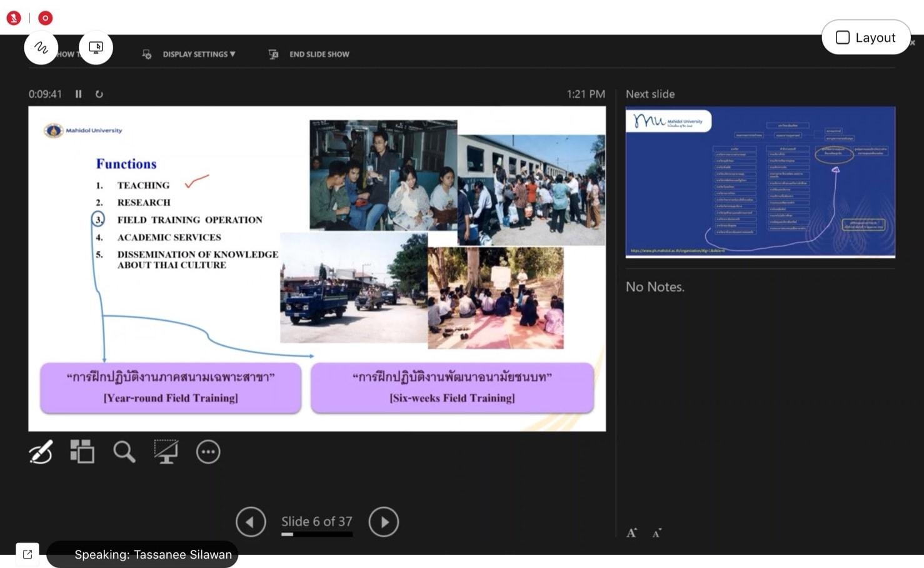Click the End Slide Show icon
This screenshot has height=568, width=924.
[273, 54]
